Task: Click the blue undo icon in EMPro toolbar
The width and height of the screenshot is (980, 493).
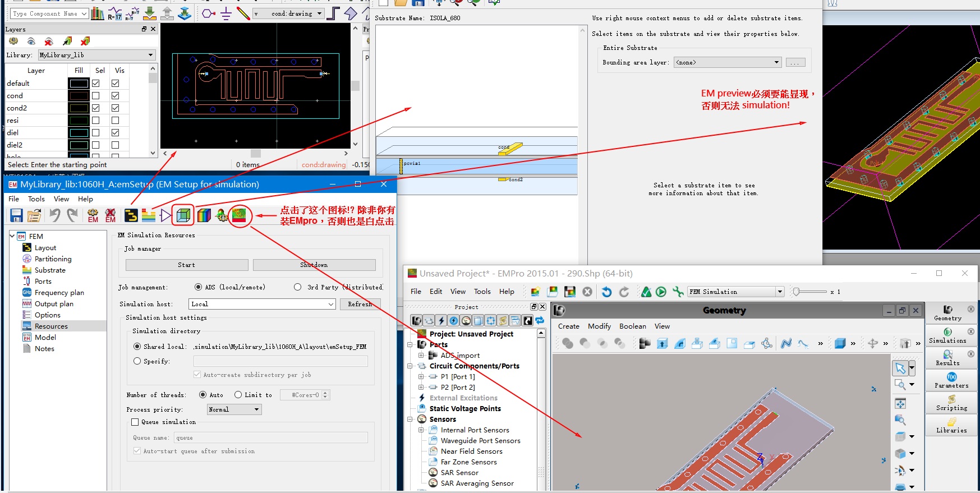Action: click(x=606, y=292)
